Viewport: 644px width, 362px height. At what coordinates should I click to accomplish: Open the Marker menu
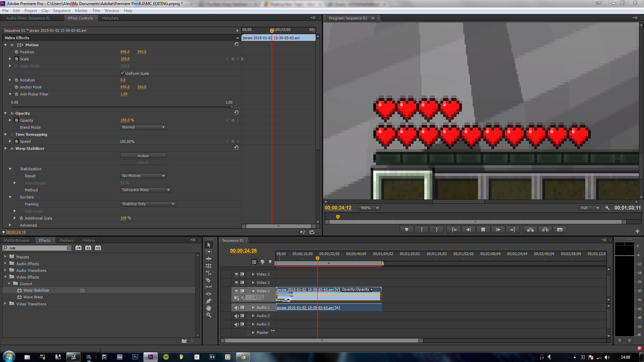(x=81, y=11)
